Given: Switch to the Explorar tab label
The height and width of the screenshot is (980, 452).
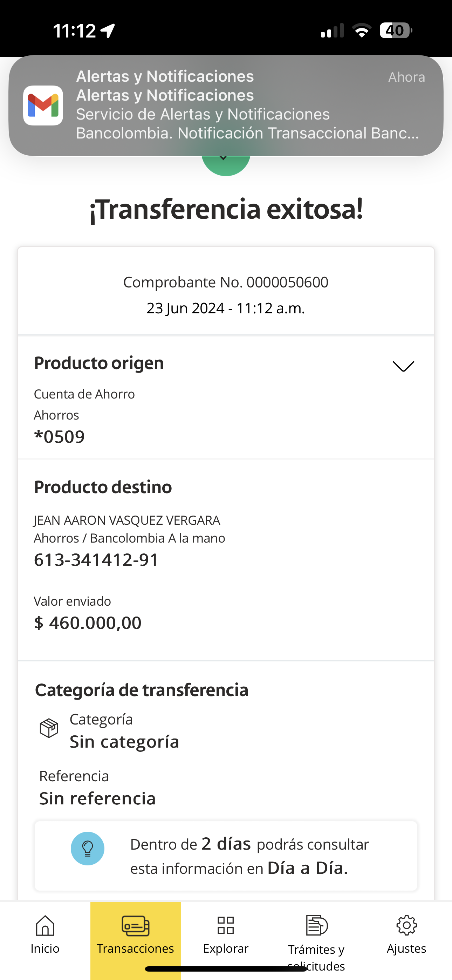Looking at the screenshot, I should tap(226, 948).
